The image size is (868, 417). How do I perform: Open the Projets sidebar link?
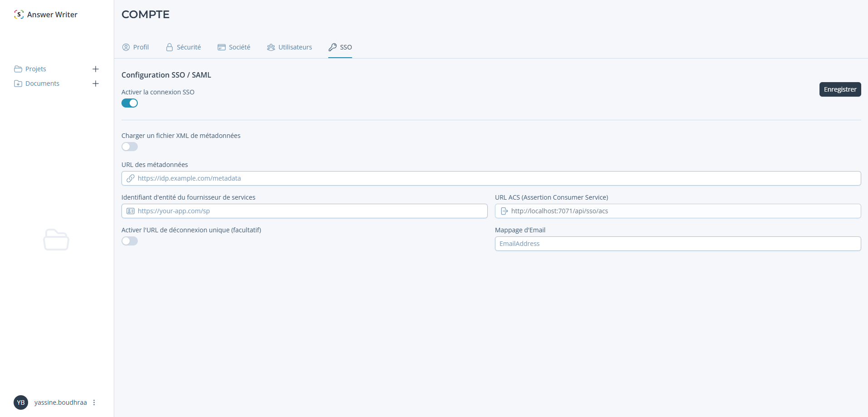point(36,69)
